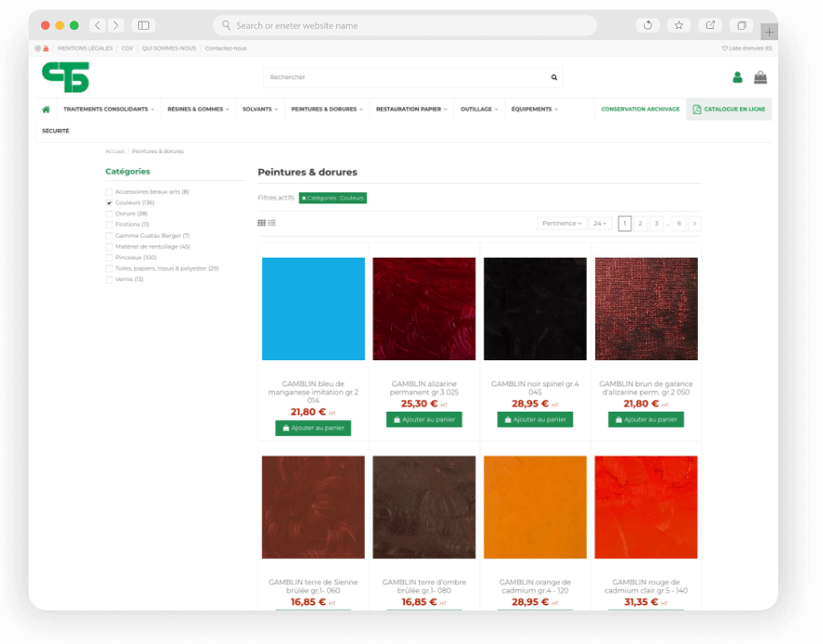Click the CTS green logo
Screen dimensions: 823x644
[x=65, y=77]
